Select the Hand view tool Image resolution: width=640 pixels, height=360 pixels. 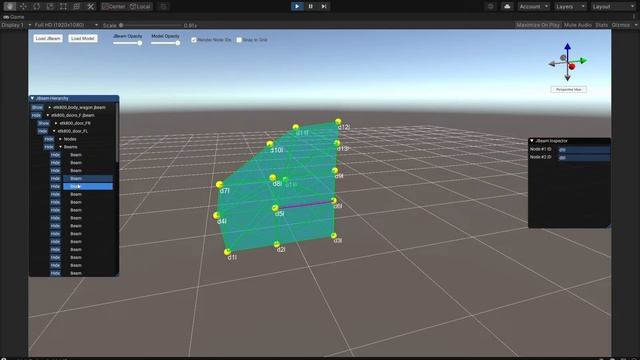click(x=9, y=7)
